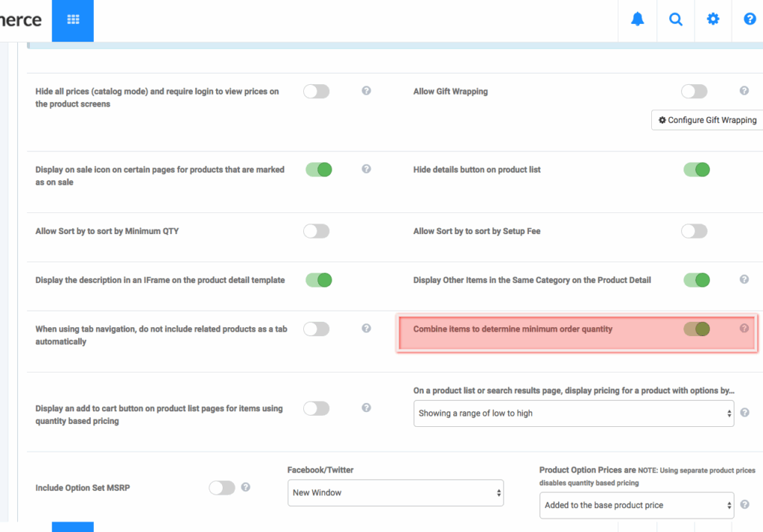Disable the Hide details button toggle
Screen dimensions: 763x532
point(696,170)
